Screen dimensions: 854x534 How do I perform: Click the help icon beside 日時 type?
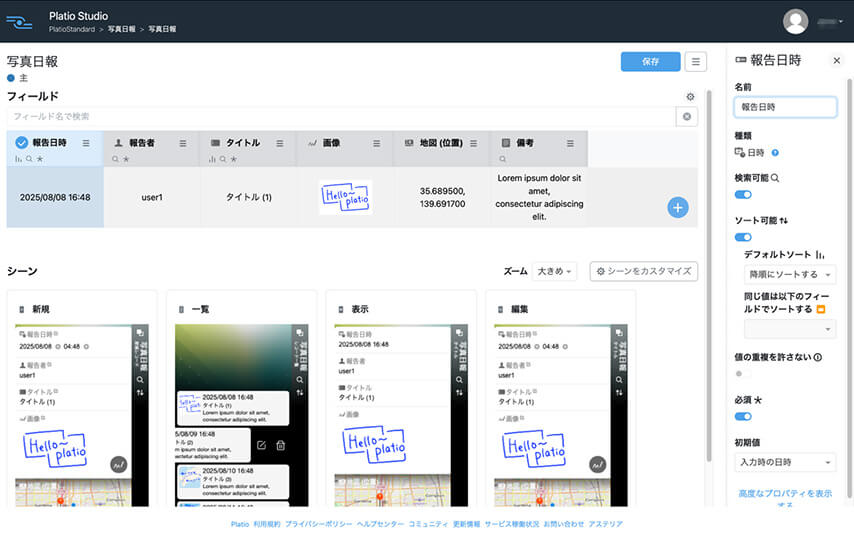click(x=775, y=153)
